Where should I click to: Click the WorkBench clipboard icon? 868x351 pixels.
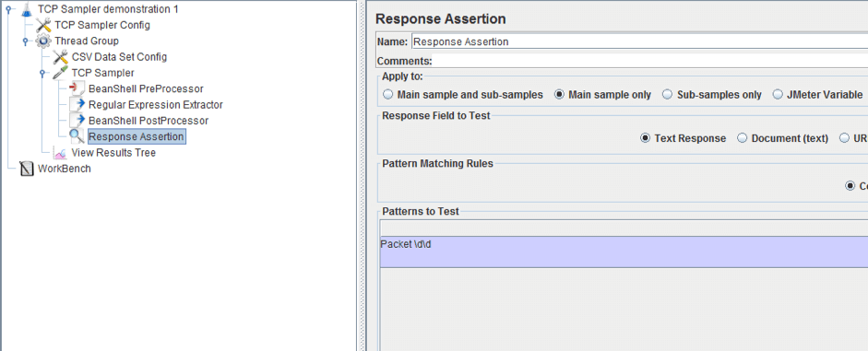(x=27, y=169)
